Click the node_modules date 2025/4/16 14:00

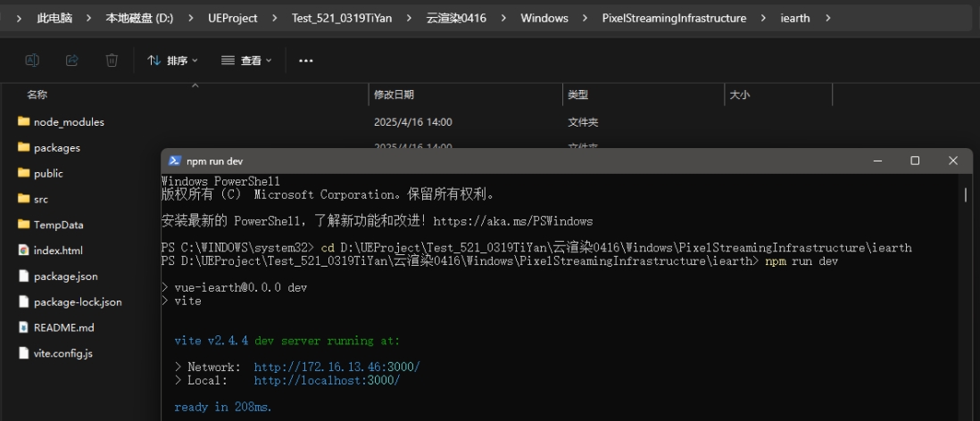point(413,122)
